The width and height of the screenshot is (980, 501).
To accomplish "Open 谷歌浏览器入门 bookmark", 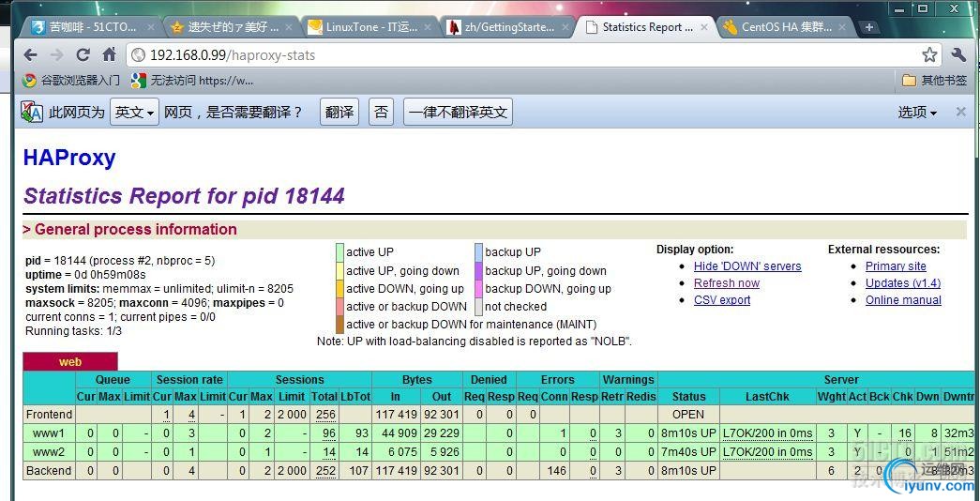I will [70, 80].
